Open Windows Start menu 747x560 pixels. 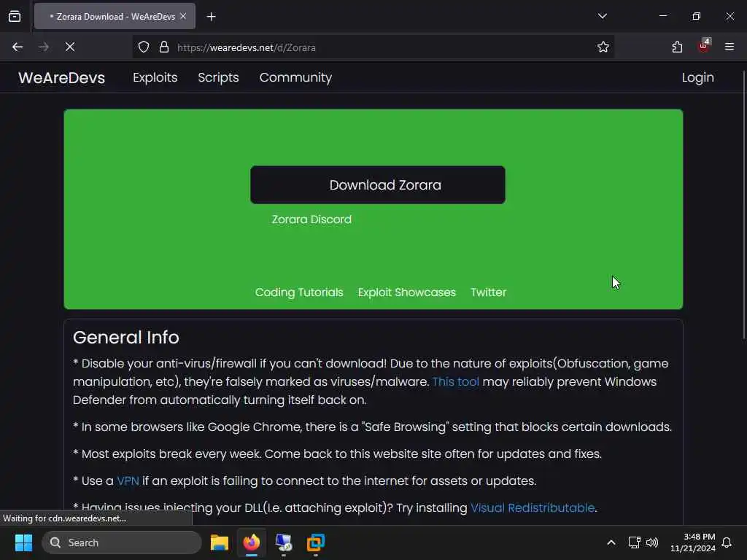[23, 542]
